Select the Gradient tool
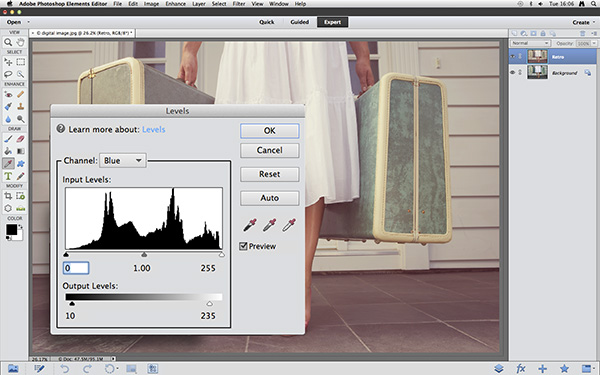The height and width of the screenshot is (375, 600). (21, 151)
